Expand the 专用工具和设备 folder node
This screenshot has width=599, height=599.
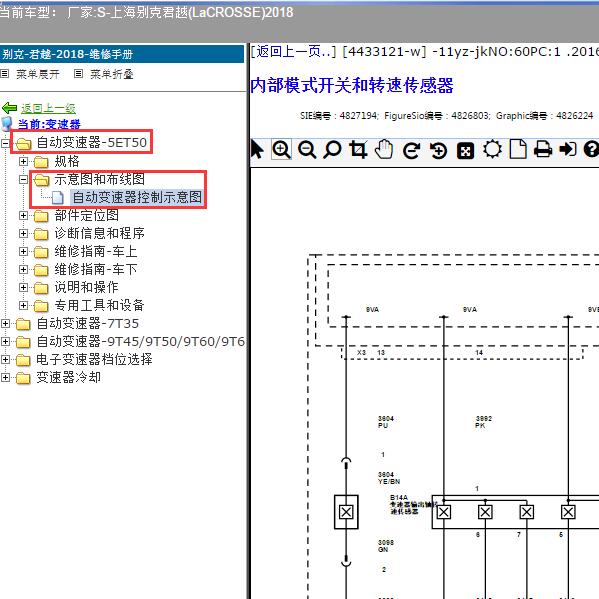pyautogui.click(x=23, y=305)
